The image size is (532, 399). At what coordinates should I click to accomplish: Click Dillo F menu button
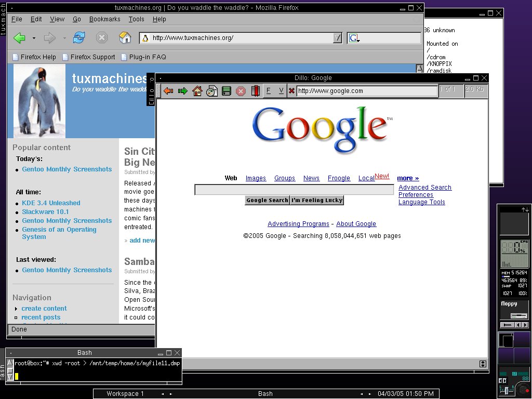point(269,91)
